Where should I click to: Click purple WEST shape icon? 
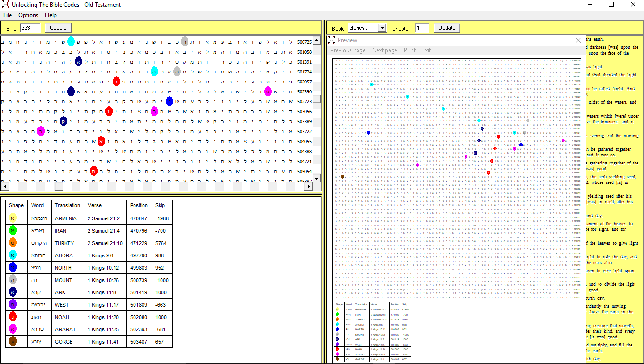[13, 305]
